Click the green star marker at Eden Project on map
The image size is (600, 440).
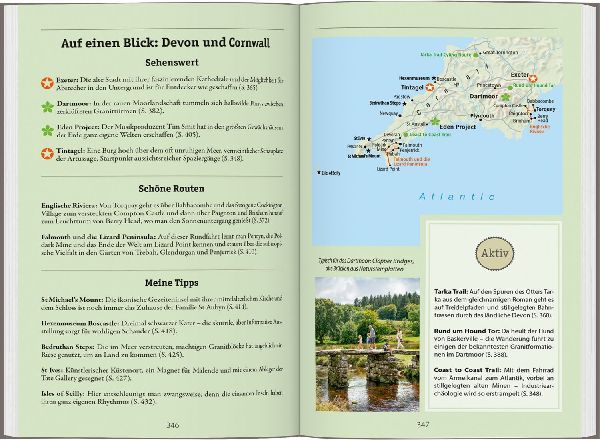[434, 122]
